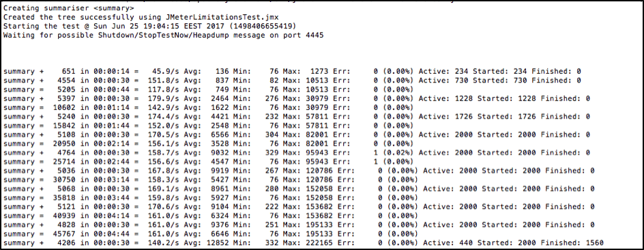Click the sample count 651 in the first summary row

pos(68,72)
